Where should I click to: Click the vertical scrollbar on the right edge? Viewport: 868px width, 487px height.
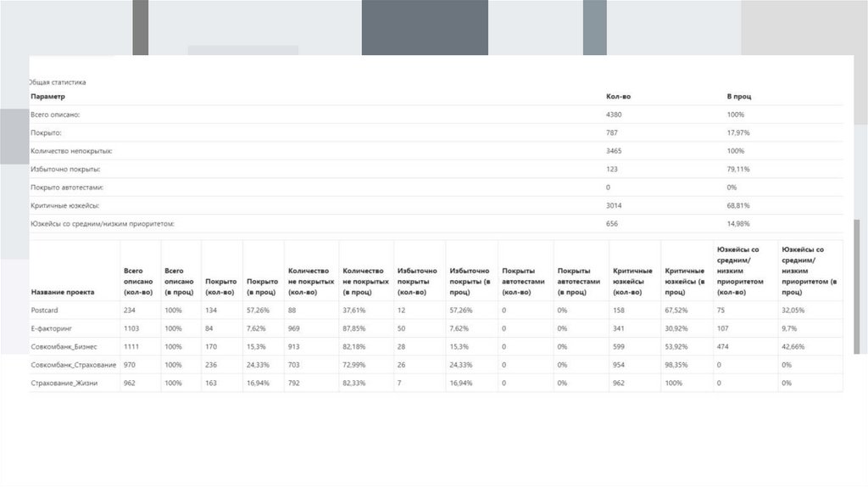855,288
